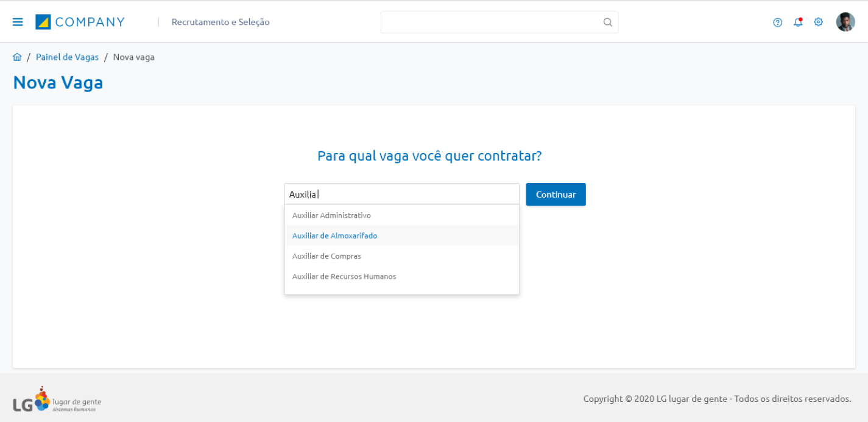Image resolution: width=868 pixels, height=422 pixels.
Task: Focus the top global search field
Action: pos(490,22)
